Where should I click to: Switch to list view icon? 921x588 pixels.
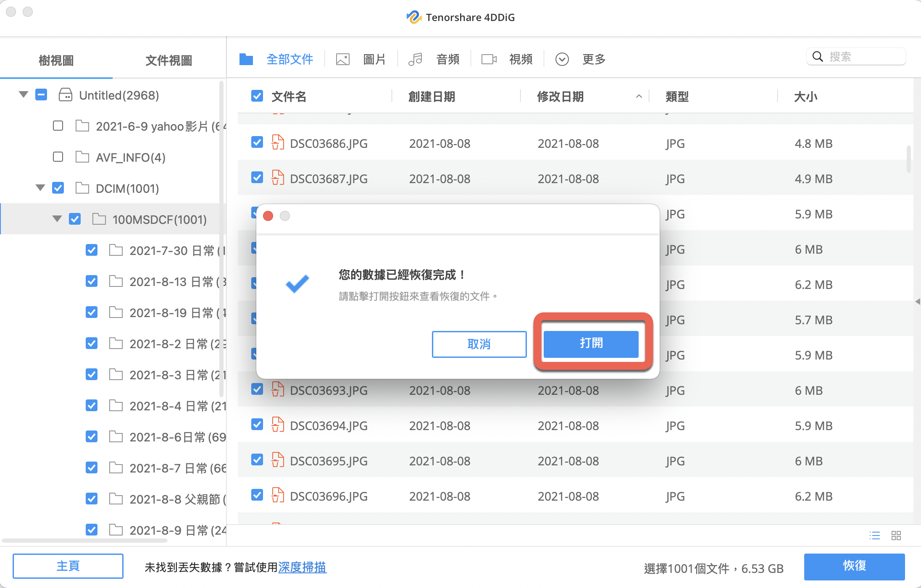[x=875, y=535]
